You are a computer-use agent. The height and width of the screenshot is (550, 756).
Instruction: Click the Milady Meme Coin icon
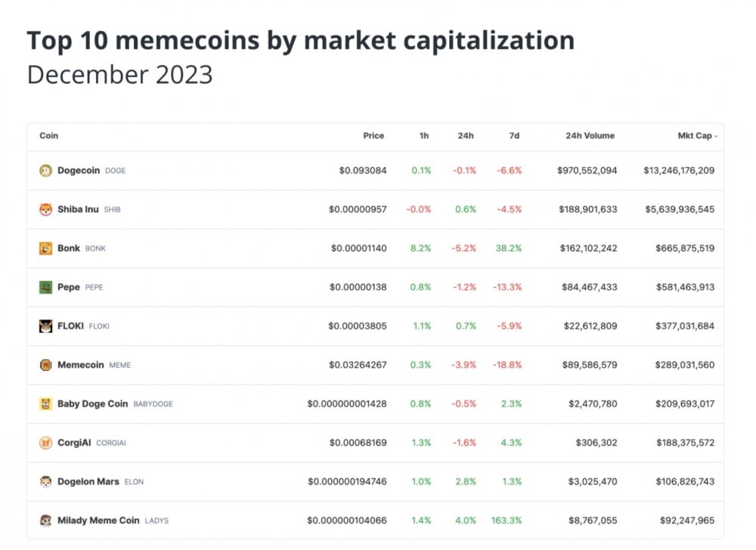[x=45, y=521]
